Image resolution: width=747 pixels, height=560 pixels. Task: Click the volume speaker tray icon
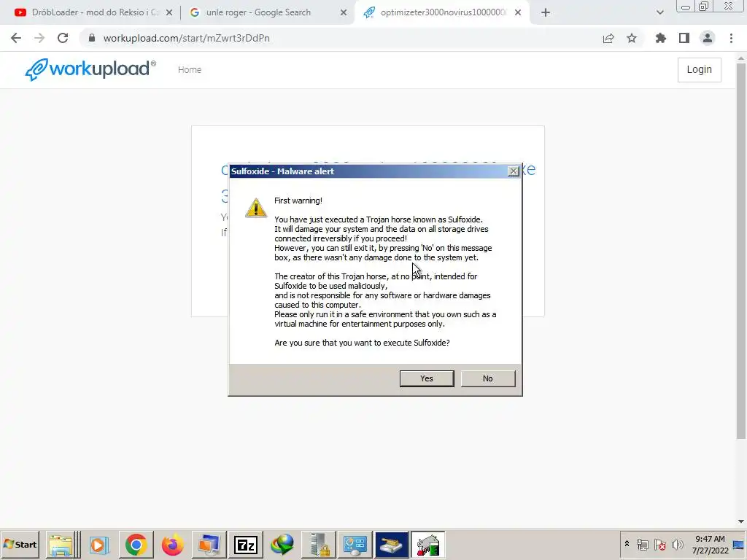click(x=677, y=544)
